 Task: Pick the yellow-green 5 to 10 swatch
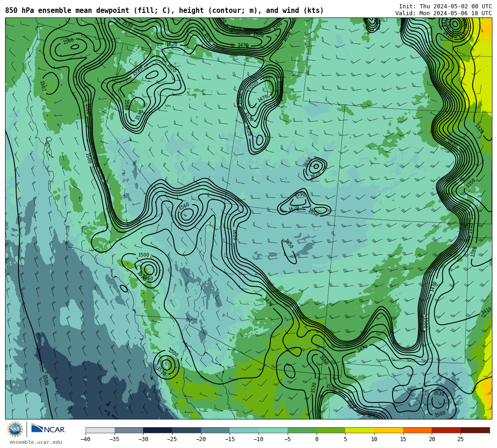(x=360, y=430)
